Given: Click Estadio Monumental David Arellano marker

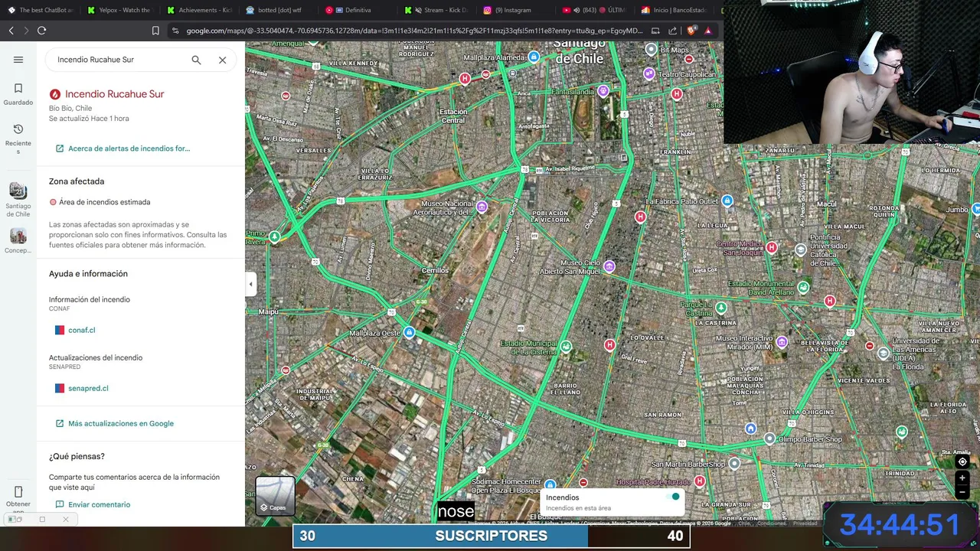Looking at the screenshot, I should click(802, 288).
